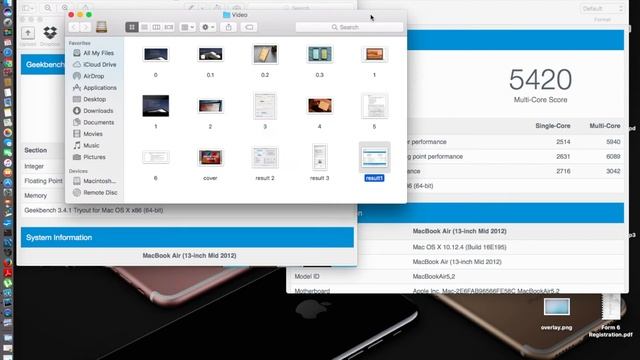Open AirDrop in Finder sidebar
This screenshot has width=640, height=360.
89,76
